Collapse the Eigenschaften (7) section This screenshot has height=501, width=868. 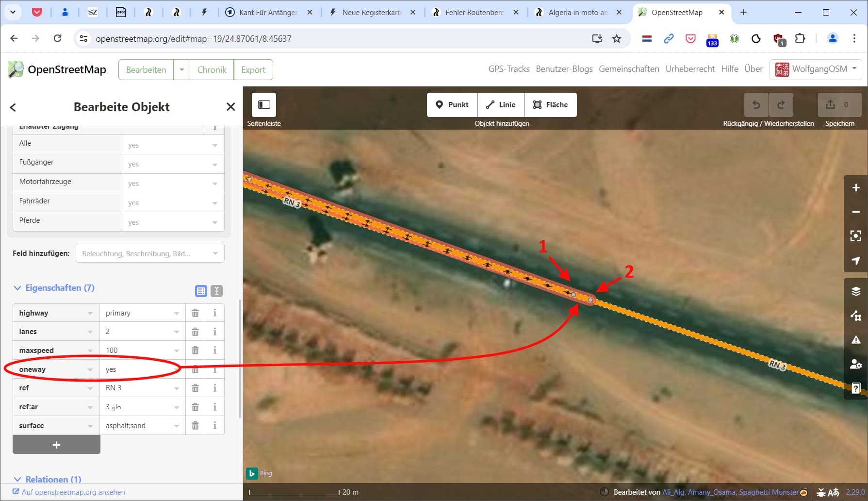click(54, 288)
